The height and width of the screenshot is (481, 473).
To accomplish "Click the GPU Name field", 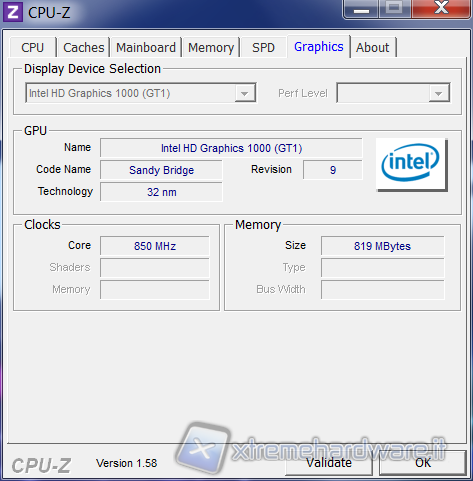I will click(231, 148).
